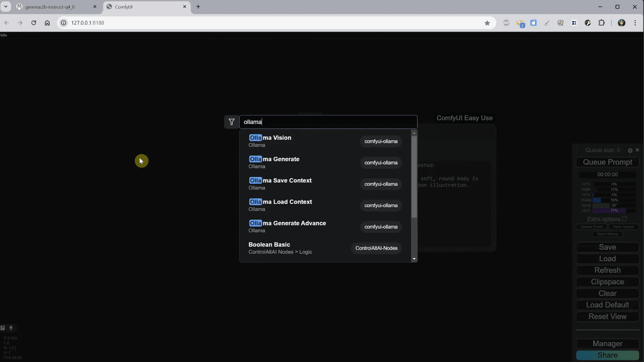Go to browser home page
Viewport: 644px width, 362px height.
(47, 23)
